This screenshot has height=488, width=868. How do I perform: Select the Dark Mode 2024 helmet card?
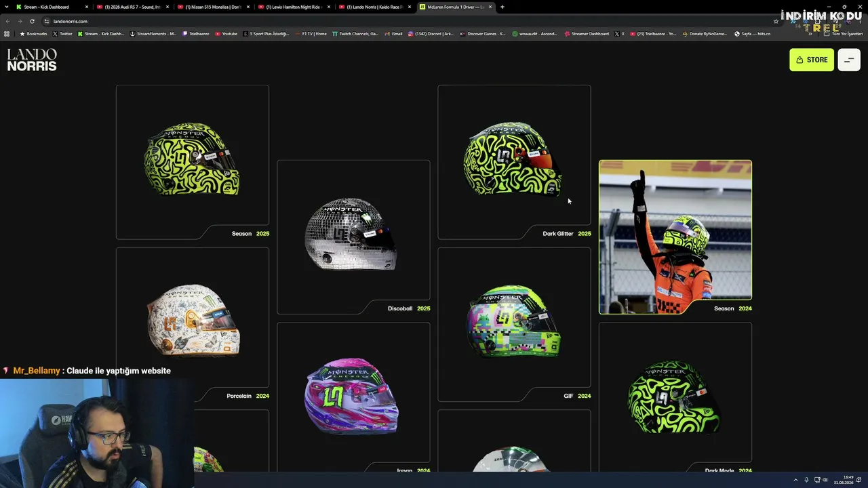pos(675,397)
